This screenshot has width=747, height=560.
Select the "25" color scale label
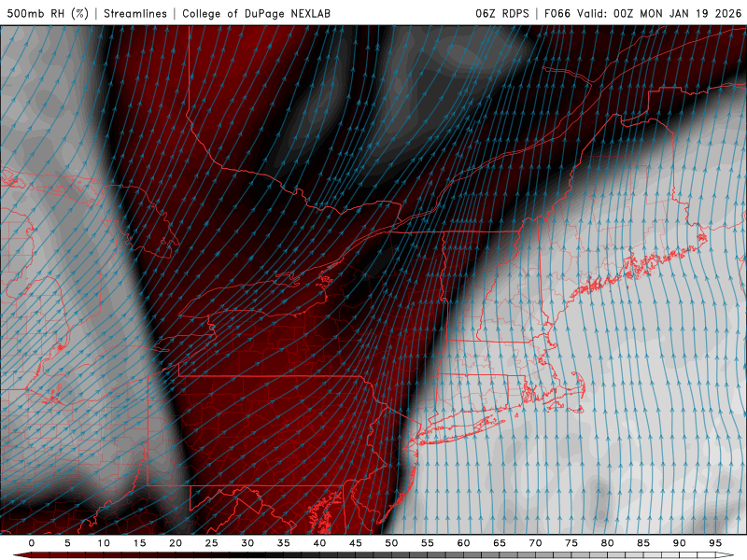coord(212,543)
